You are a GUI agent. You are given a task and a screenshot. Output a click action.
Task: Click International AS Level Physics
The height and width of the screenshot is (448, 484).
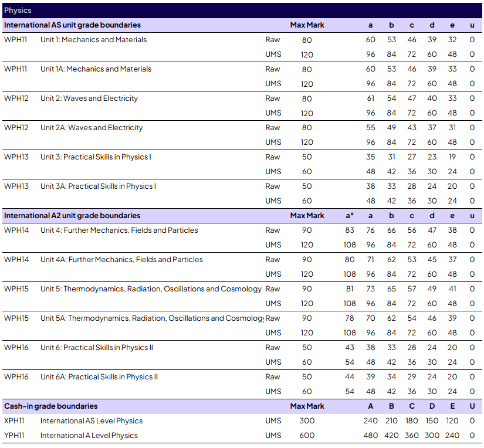click(x=92, y=421)
